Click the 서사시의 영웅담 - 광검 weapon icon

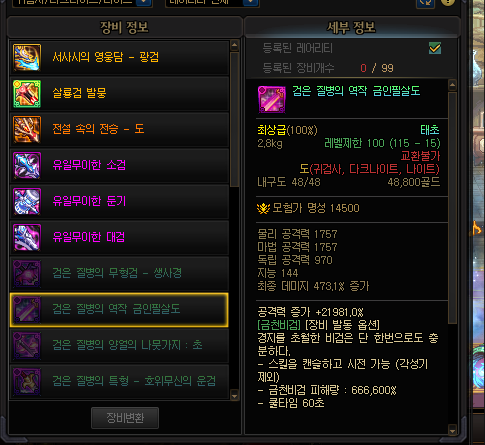click(x=27, y=58)
